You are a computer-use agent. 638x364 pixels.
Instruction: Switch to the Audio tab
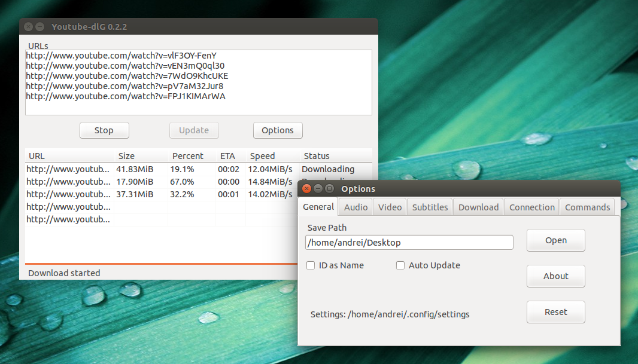click(356, 207)
